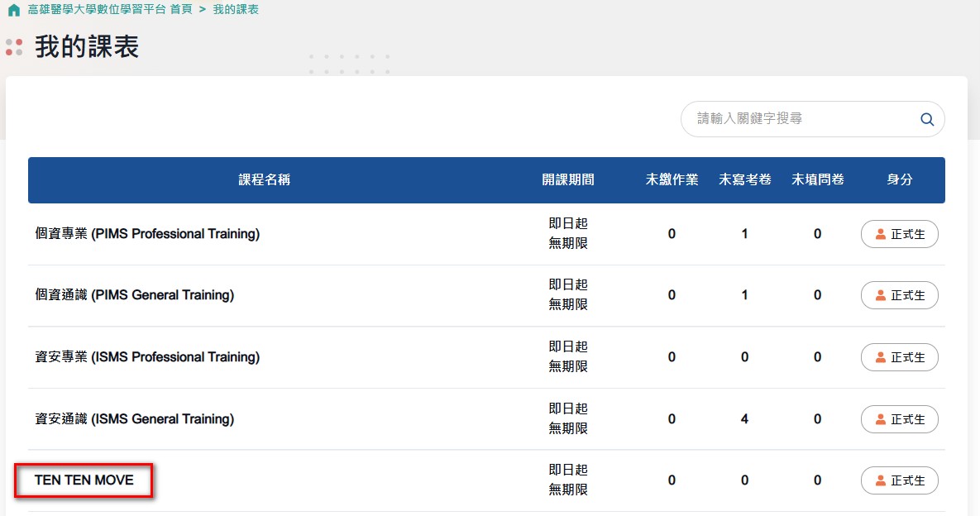Open the TEN TEN MOVE course
Screen dimensions: 980x516
point(84,480)
